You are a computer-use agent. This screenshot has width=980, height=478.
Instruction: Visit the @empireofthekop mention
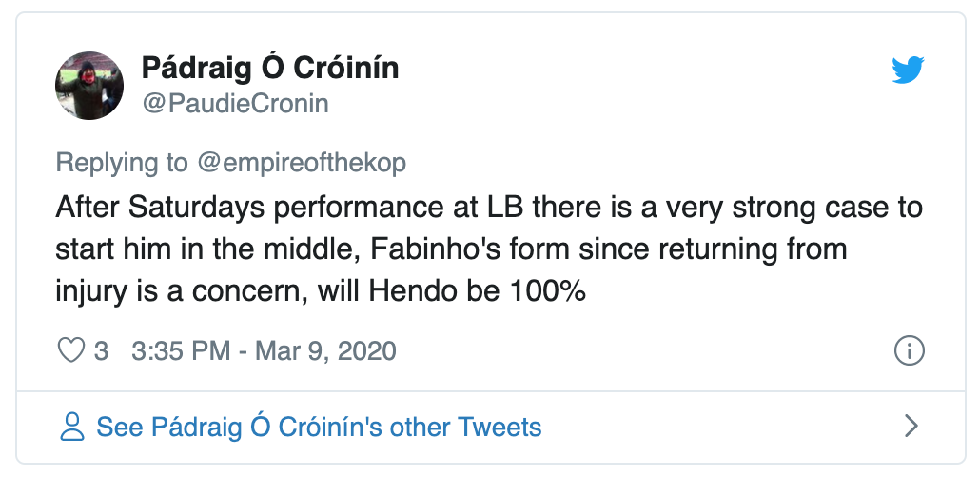301,163
